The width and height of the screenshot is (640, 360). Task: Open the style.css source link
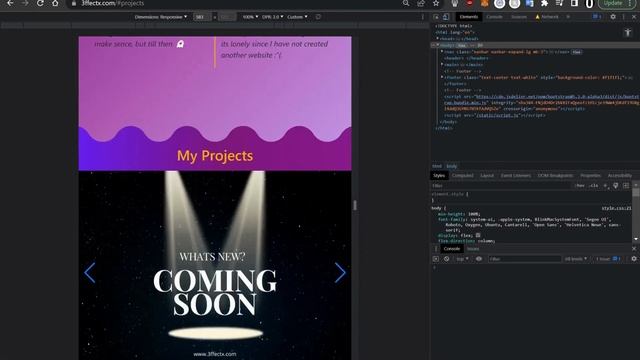tap(616, 208)
